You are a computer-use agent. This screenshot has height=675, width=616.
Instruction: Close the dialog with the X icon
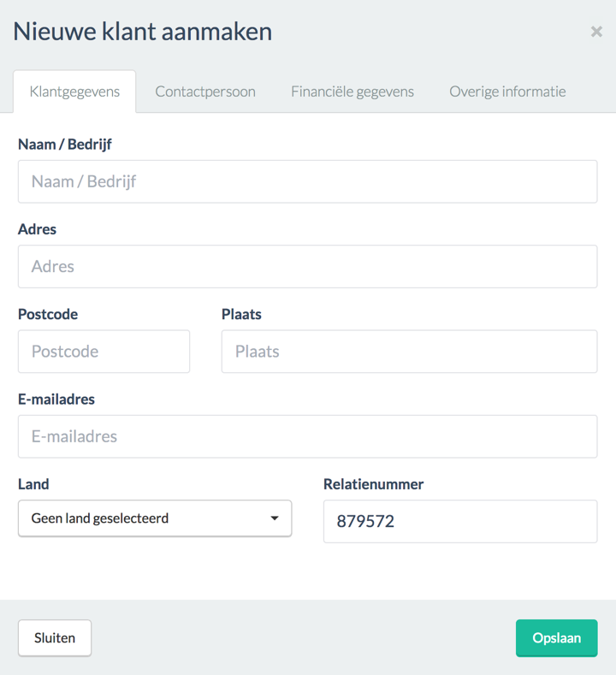tap(596, 32)
